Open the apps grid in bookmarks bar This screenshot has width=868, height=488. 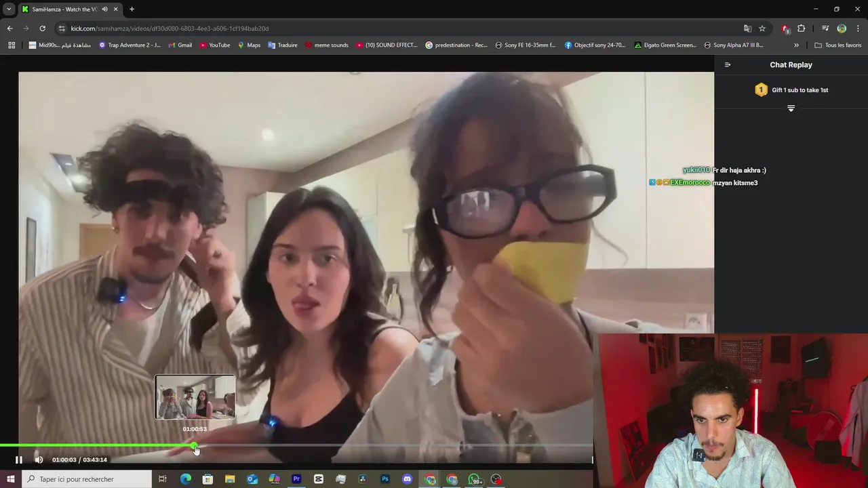tap(12, 45)
